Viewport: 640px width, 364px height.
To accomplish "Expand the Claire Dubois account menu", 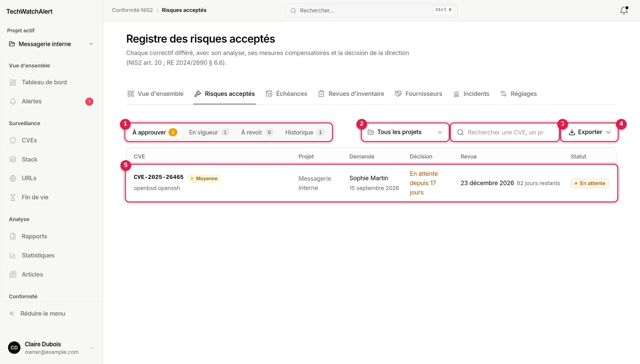I will pos(51,348).
